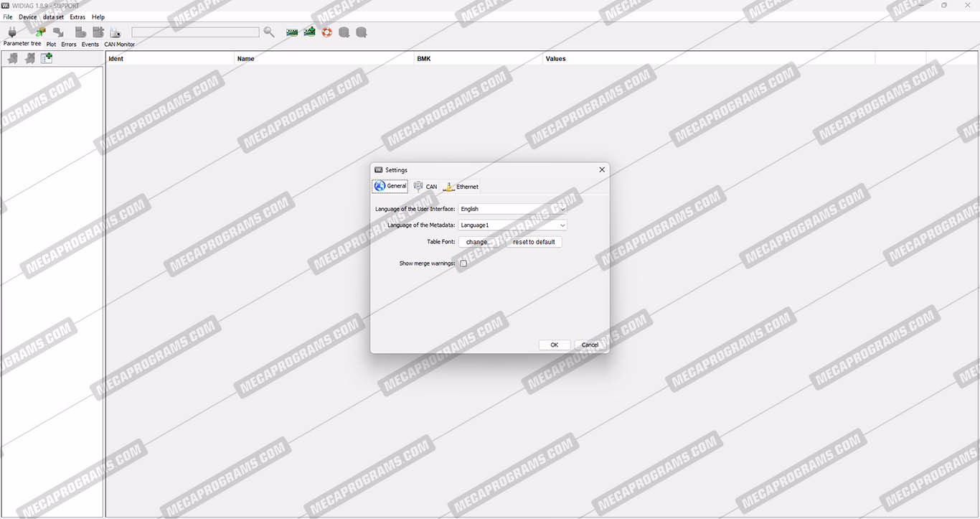Image resolution: width=980 pixels, height=519 pixels.
Task: Open the User Interface language dropdown
Action: (512, 209)
